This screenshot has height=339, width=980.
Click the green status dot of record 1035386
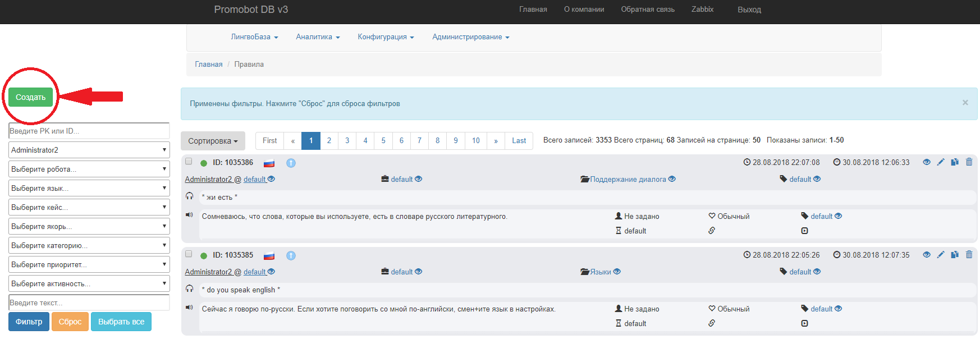tap(204, 163)
